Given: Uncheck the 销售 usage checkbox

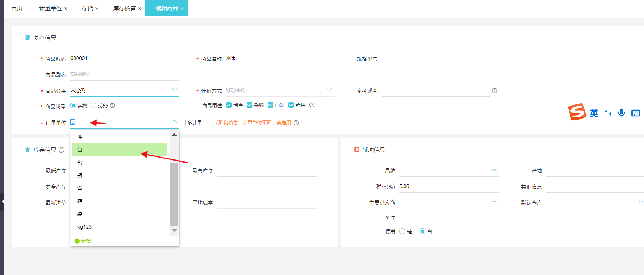Looking at the screenshot, I should click(x=229, y=105).
